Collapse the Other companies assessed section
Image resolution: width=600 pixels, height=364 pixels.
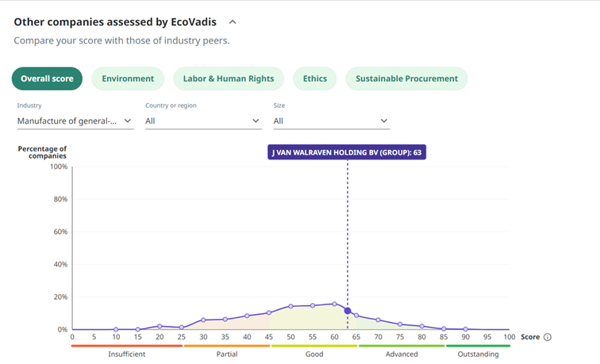pyautogui.click(x=232, y=22)
